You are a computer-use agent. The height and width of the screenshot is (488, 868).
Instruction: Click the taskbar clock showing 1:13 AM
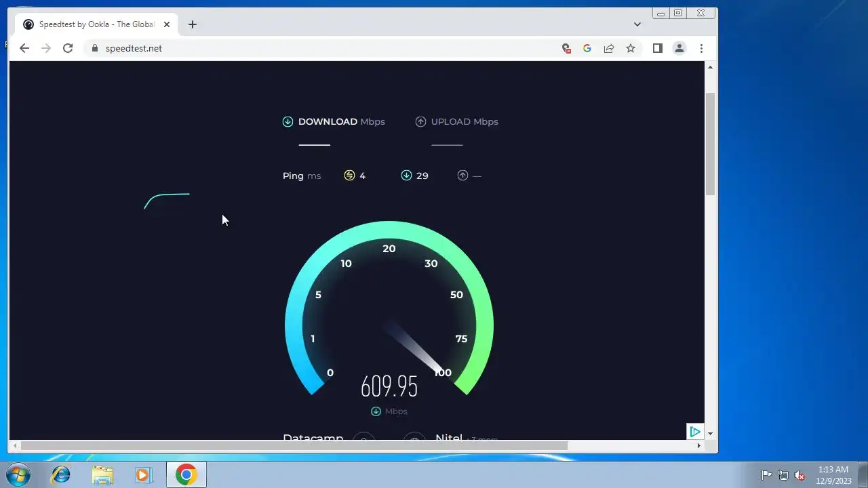[833, 475]
